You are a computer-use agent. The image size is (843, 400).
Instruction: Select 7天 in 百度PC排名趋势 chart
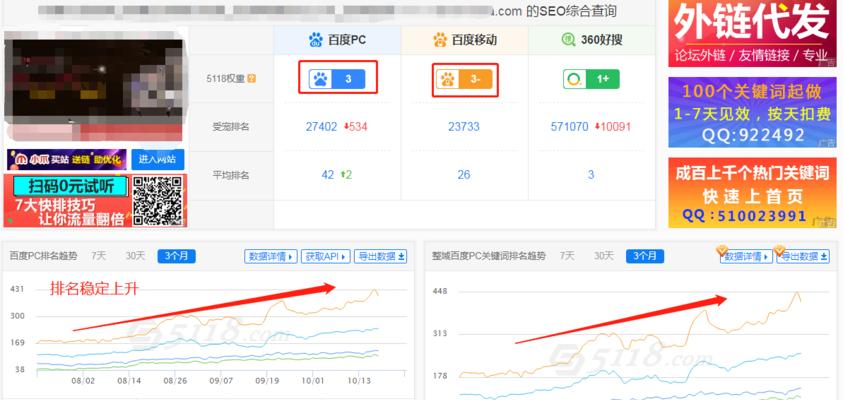coord(98,256)
